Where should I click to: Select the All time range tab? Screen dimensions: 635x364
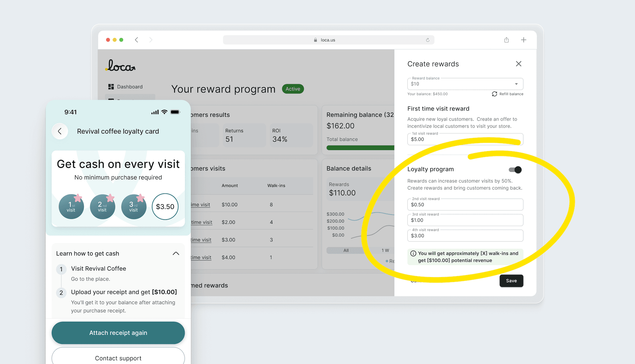coord(346,250)
